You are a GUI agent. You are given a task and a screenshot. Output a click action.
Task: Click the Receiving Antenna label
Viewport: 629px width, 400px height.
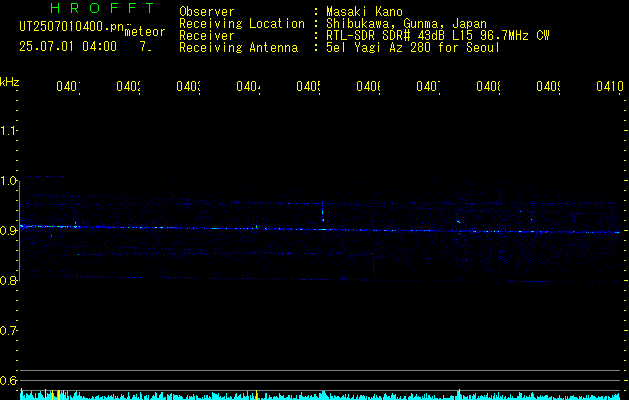click(238, 48)
